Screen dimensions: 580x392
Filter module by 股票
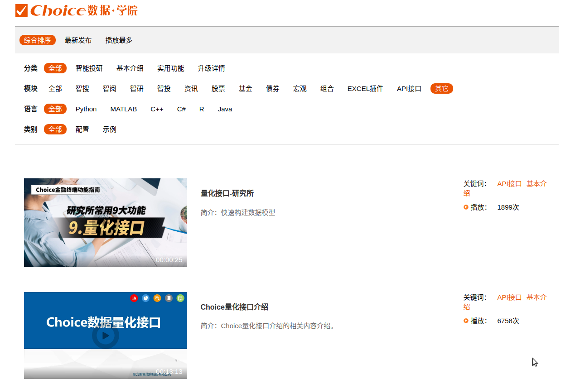(218, 88)
